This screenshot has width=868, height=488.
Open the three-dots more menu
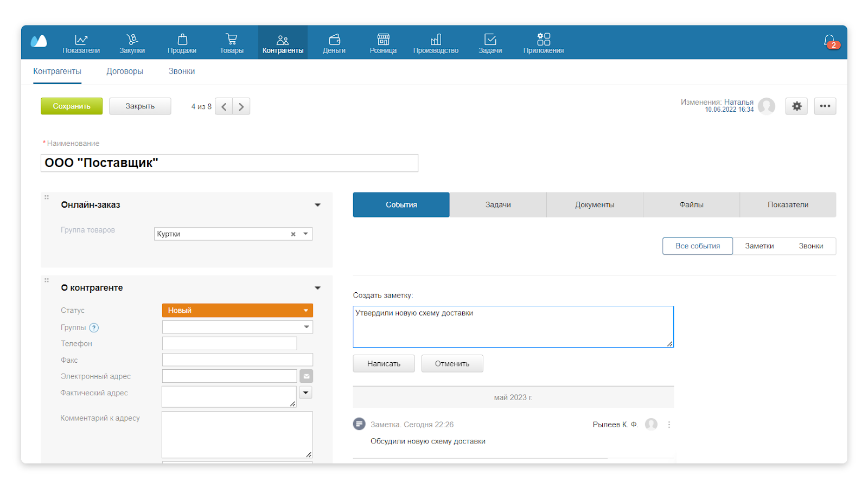[825, 106]
